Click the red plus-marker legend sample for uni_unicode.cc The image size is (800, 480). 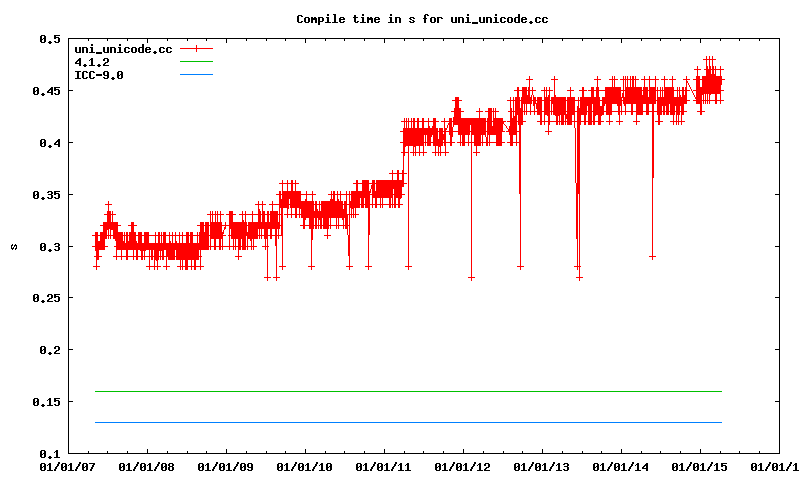(197, 49)
